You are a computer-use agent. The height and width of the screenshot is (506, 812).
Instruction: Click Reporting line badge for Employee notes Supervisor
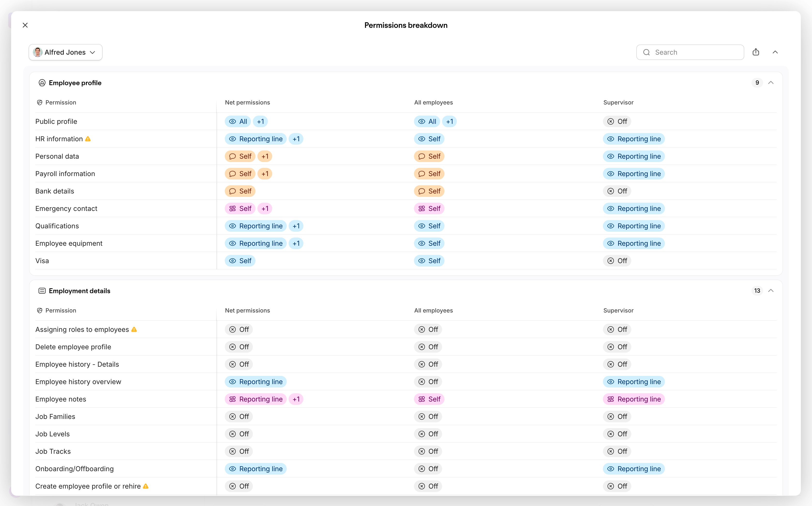634,399
